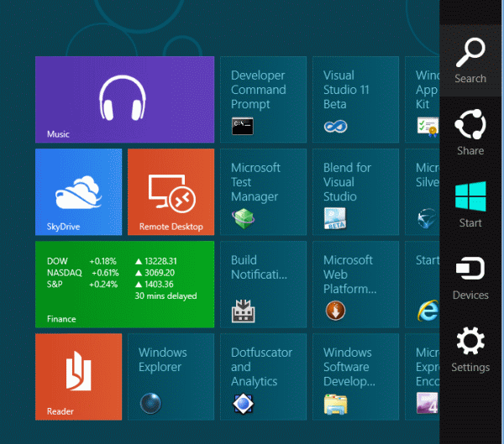Screen dimensions: 504x444
Task: Open the Devices charm
Action: click(x=470, y=277)
